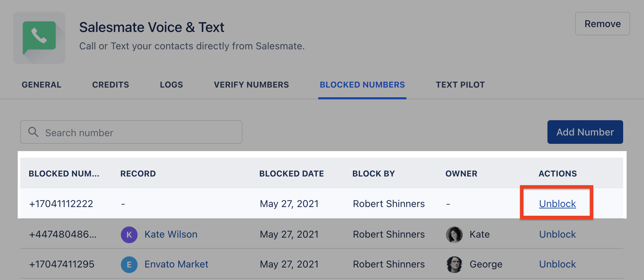This screenshot has width=644, height=280.
Task: Open the Logs tab
Action: pos(171,85)
